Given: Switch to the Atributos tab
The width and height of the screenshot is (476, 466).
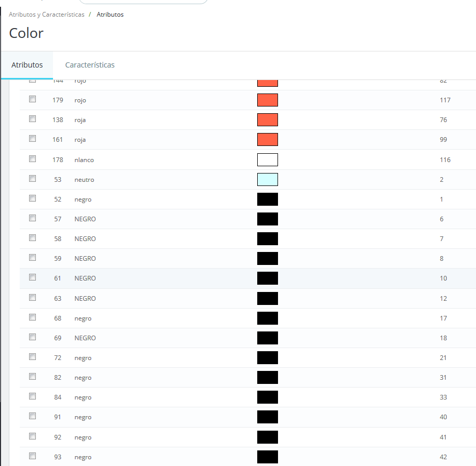Looking at the screenshot, I should tap(27, 65).
